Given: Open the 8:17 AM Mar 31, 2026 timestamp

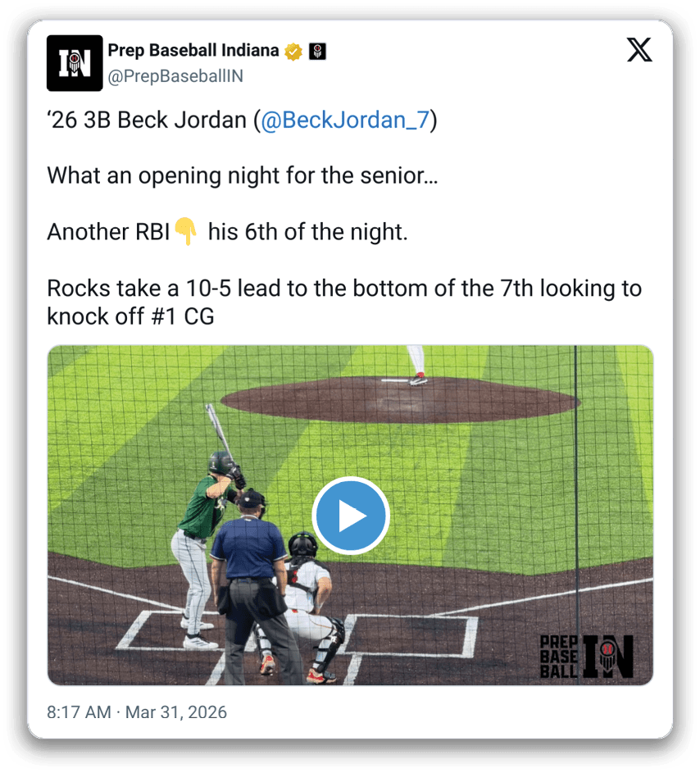Looking at the screenshot, I should click(137, 712).
